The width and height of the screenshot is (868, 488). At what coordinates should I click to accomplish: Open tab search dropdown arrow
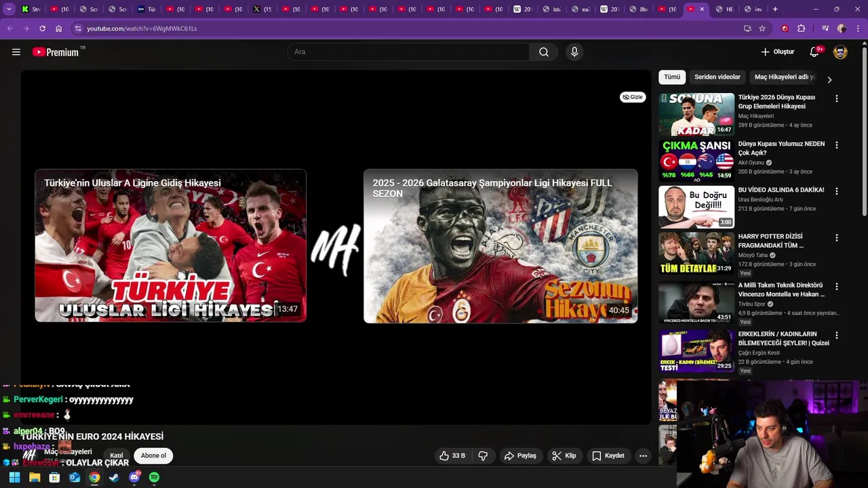9,9
